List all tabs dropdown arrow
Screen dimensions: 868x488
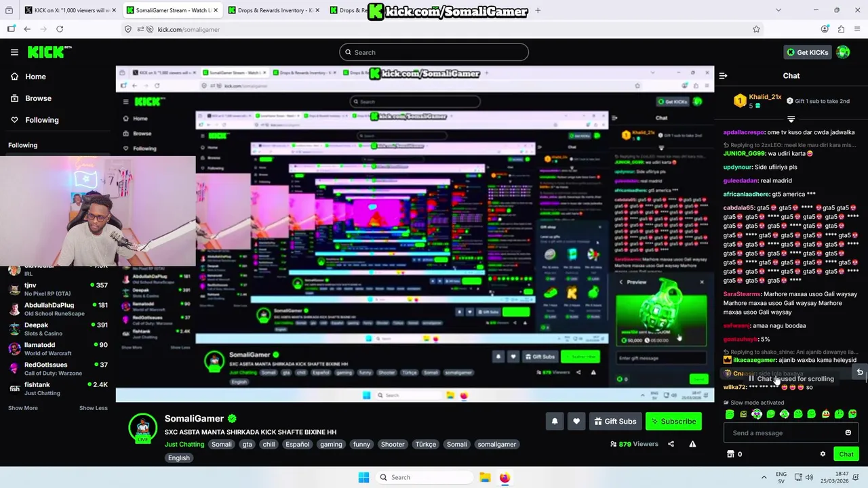click(778, 10)
